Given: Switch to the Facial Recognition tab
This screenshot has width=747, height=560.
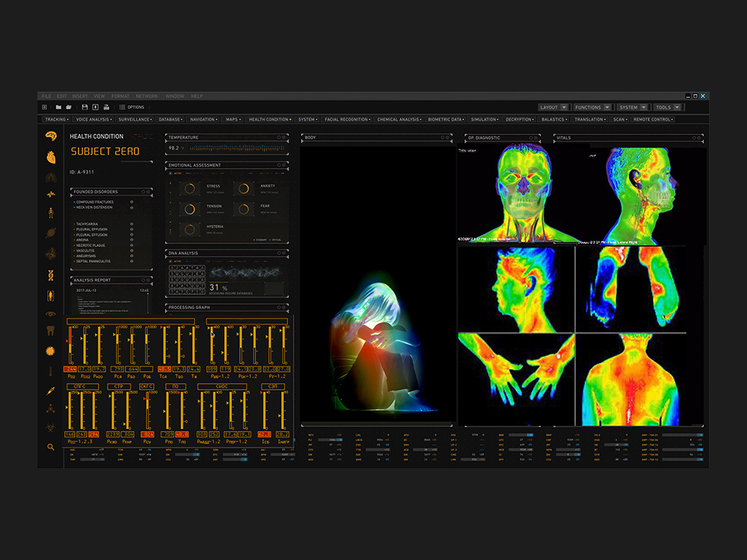Looking at the screenshot, I should (x=347, y=119).
